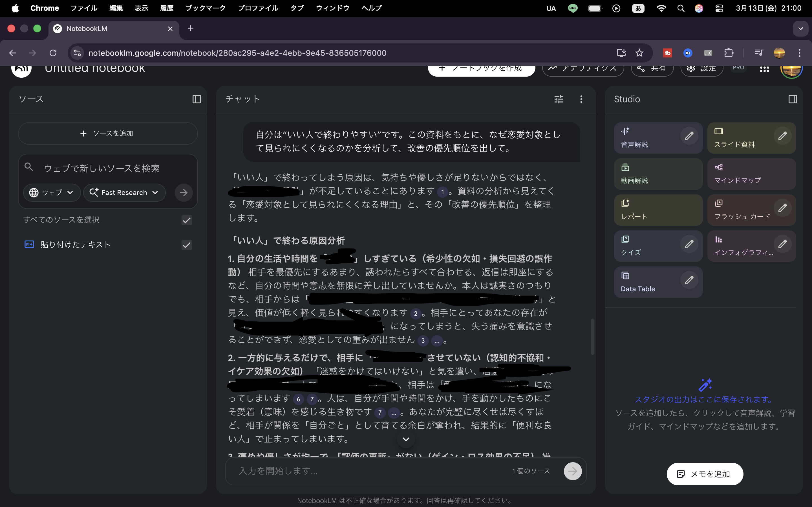This screenshot has width=812, height=507.
Task: Generate a 動画解説 from Studio
Action: 658,174
